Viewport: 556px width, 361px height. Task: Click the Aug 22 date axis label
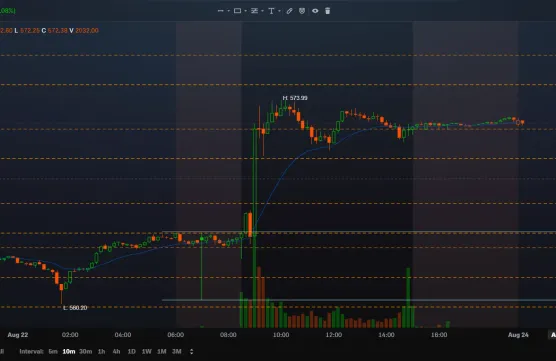point(18,335)
